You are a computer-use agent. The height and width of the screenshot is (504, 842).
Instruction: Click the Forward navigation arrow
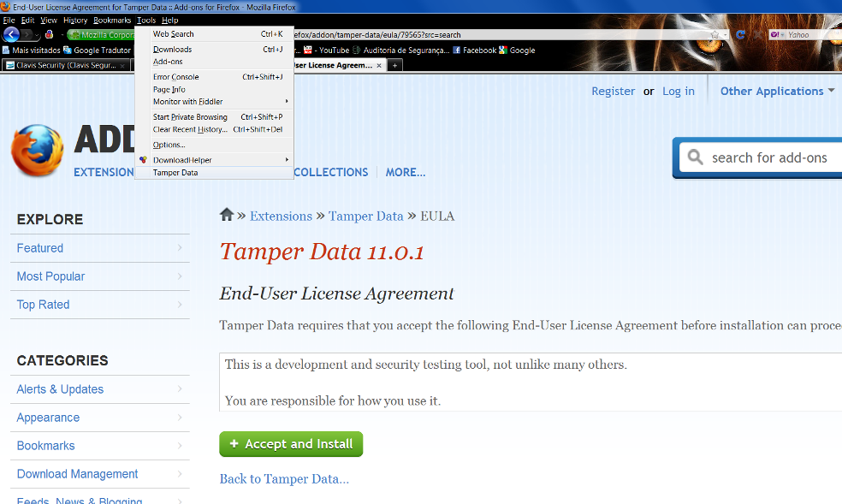26,35
